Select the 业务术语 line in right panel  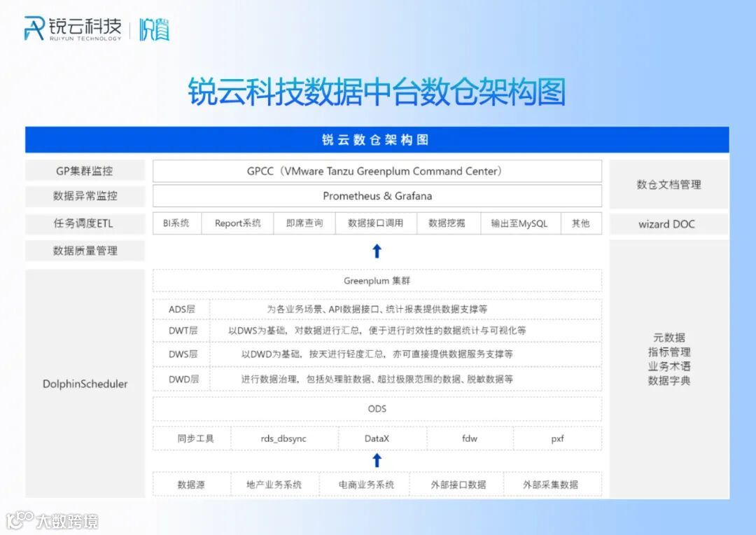[x=668, y=366]
